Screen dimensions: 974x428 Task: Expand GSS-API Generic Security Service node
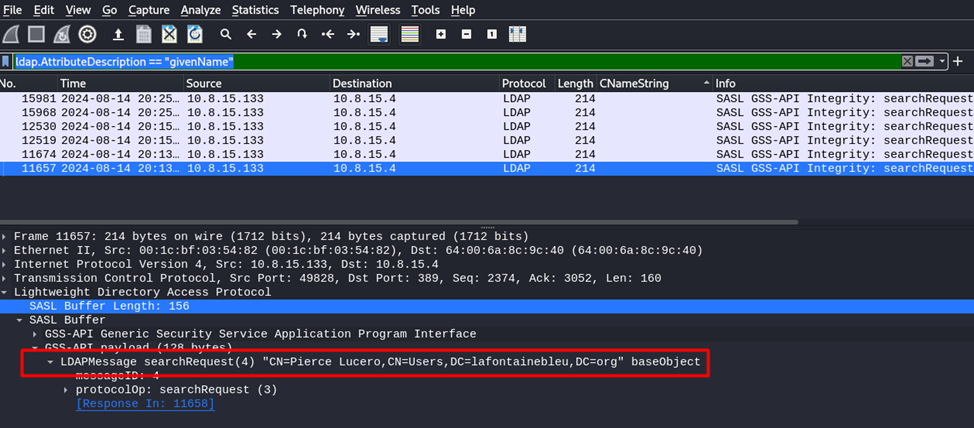coord(35,334)
